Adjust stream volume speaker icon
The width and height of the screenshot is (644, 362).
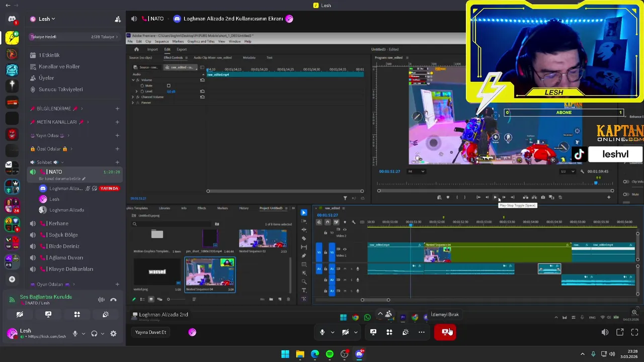coord(605,332)
